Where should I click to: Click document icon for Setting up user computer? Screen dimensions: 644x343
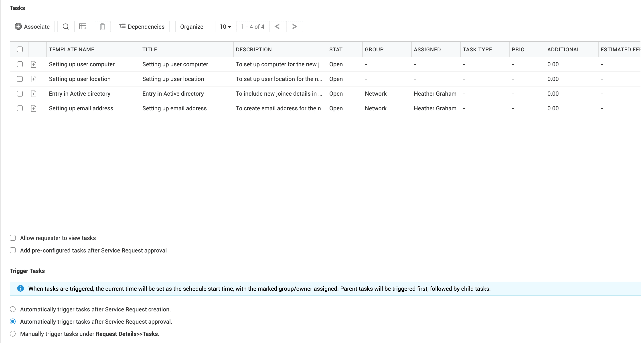[x=34, y=65]
